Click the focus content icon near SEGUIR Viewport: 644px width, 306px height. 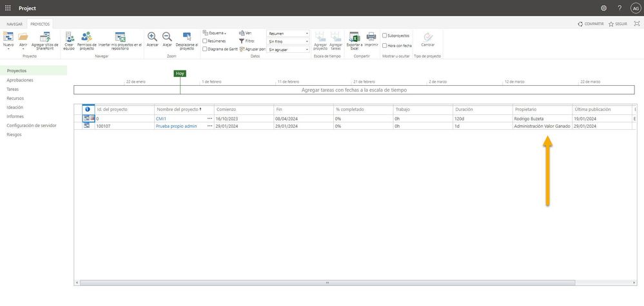pyautogui.click(x=637, y=24)
